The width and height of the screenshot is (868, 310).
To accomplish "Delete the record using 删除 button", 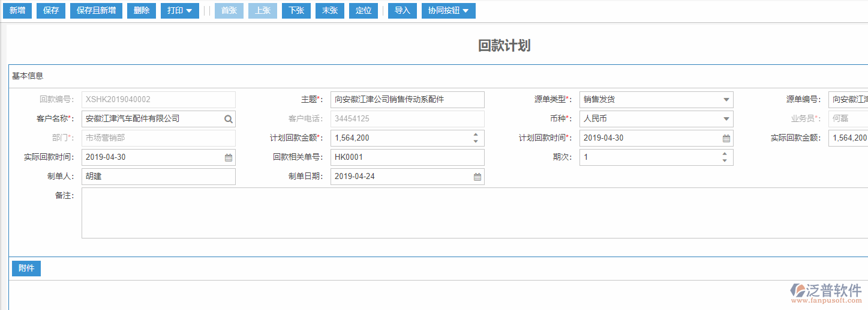I will tap(142, 11).
